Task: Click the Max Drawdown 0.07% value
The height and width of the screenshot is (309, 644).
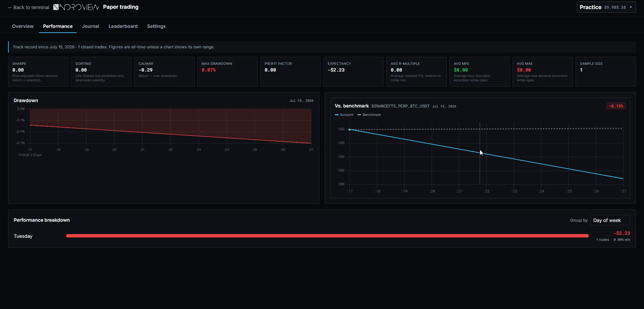Action: point(209,70)
